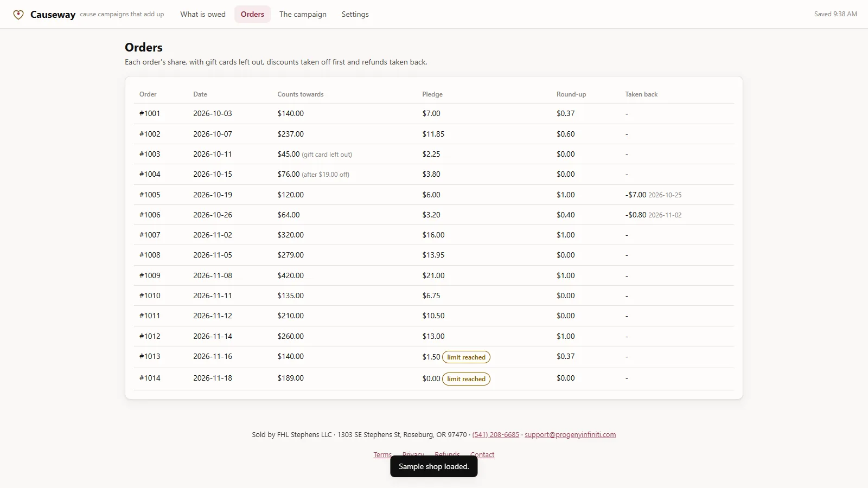The height and width of the screenshot is (488, 868).
Task: Go to The campaign tab
Action: (303, 14)
